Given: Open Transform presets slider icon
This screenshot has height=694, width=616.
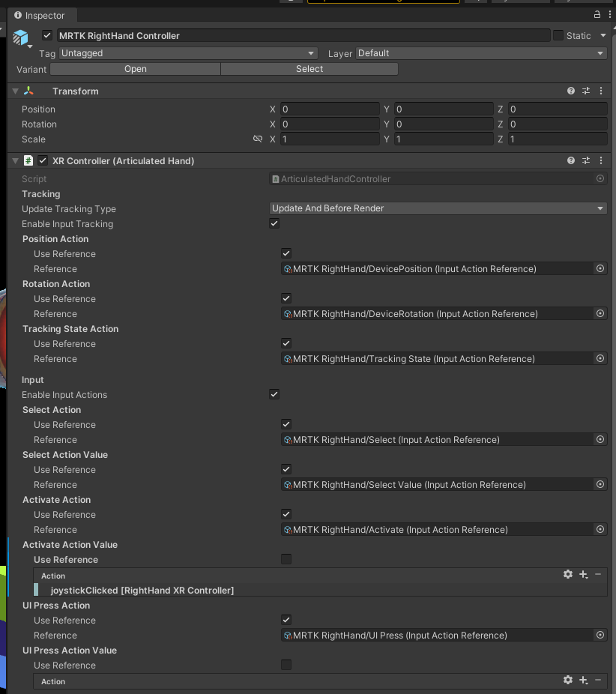Looking at the screenshot, I should pos(586,91).
